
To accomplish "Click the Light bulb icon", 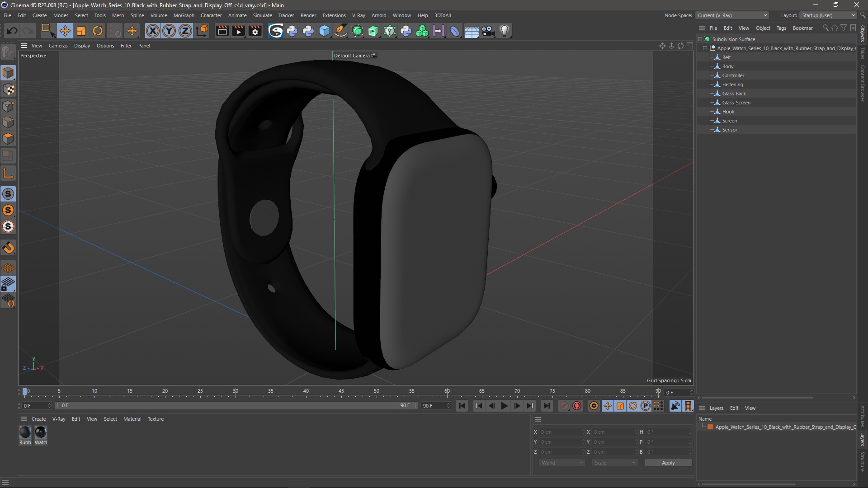I will [x=505, y=31].
